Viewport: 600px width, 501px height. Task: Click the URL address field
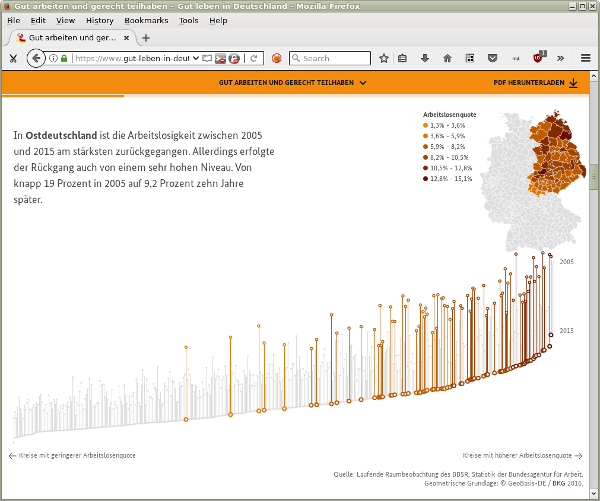(x=132, y=58)
